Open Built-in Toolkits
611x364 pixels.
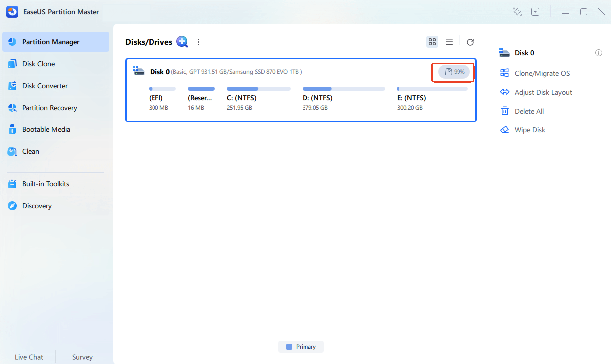coord(56,184)
